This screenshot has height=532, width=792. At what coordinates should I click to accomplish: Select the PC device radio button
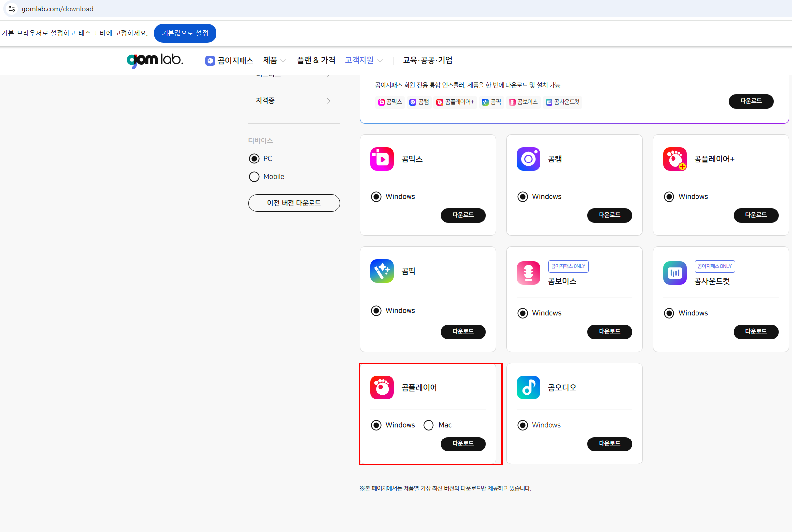(x=254, y=159)
